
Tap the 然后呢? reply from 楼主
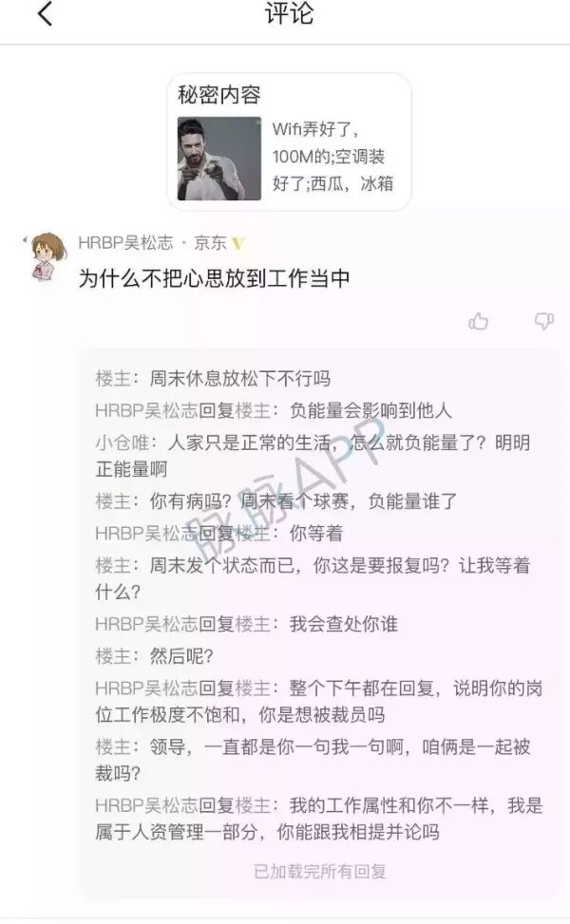(155, 656)
